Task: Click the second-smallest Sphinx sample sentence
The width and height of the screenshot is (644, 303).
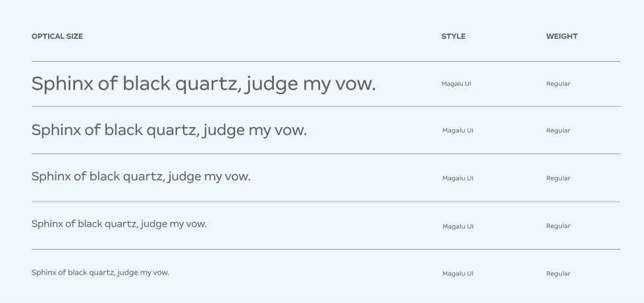Action: (119, 224)
